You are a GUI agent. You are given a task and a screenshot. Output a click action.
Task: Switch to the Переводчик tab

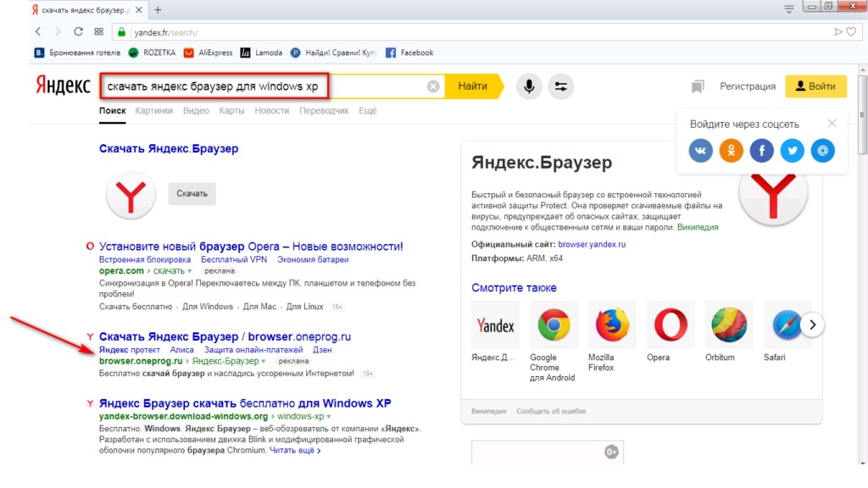(x=324, y=111)
